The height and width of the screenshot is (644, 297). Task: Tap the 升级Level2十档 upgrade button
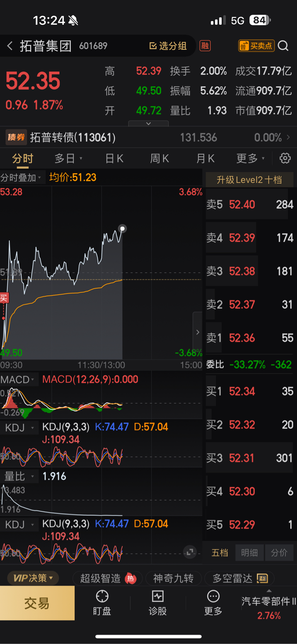point(249,180)
